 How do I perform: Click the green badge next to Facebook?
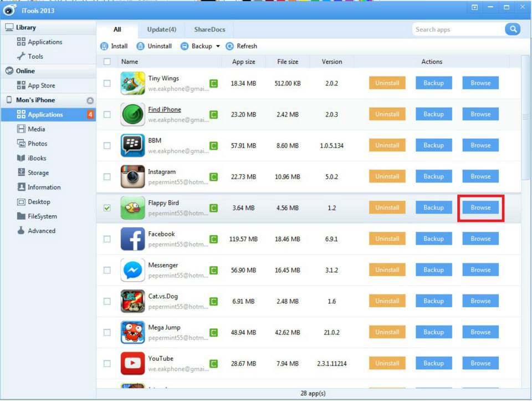click(x=213, y=239)
